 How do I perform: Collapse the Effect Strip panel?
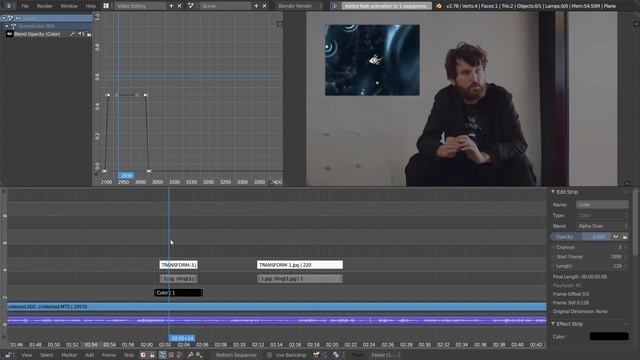pos(553,324)
